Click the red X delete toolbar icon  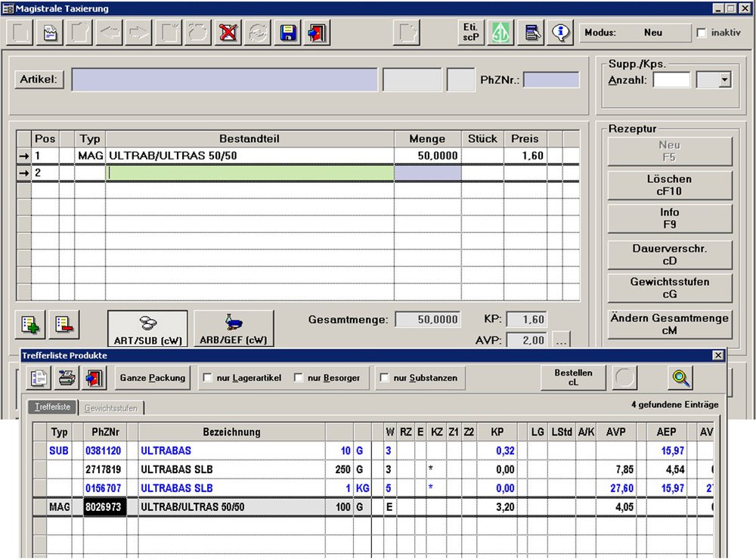click(x=228, y=33)
